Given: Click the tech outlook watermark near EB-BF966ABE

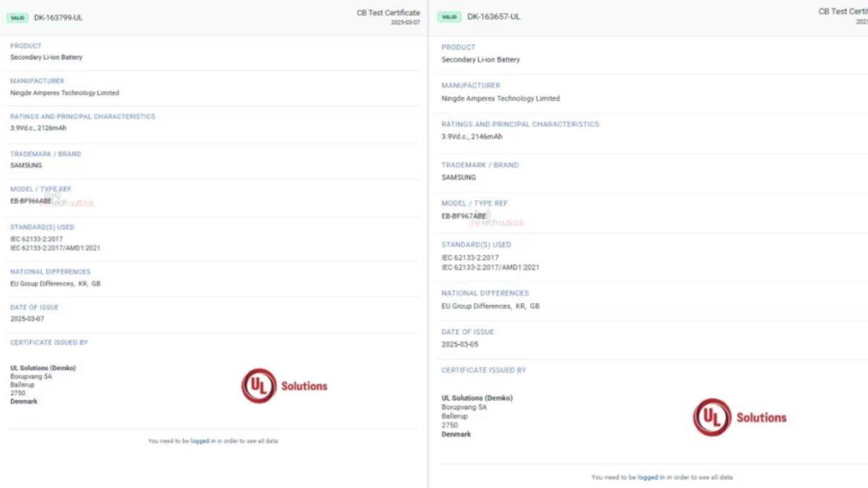Looking at the screenshot, I should click(74, 202).
